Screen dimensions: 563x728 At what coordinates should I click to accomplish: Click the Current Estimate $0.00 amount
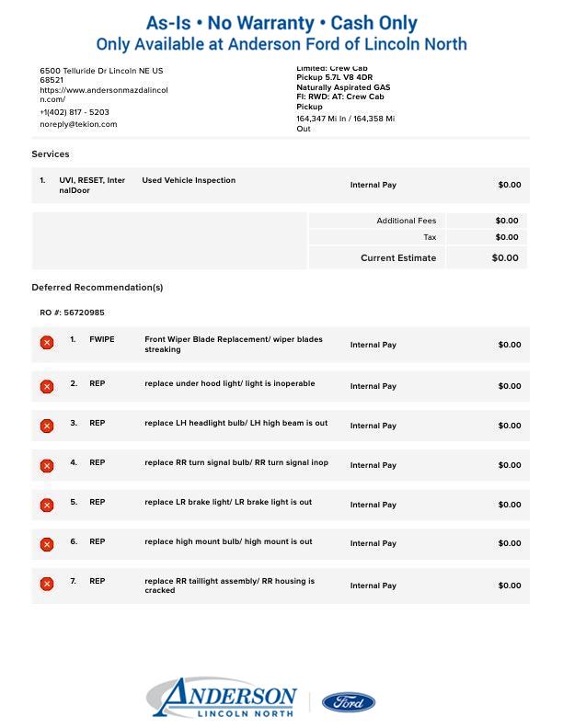click(x=504, y=258)
